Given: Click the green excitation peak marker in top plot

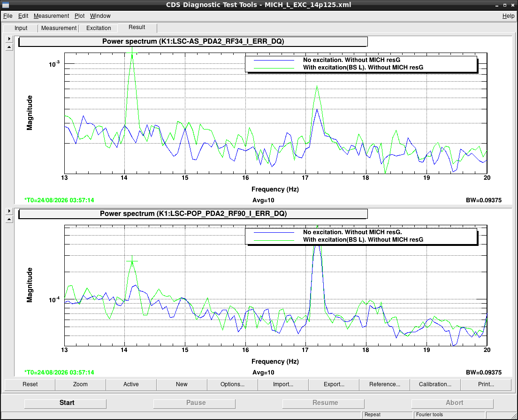Looking at the screenshot, I should point(132,53).
